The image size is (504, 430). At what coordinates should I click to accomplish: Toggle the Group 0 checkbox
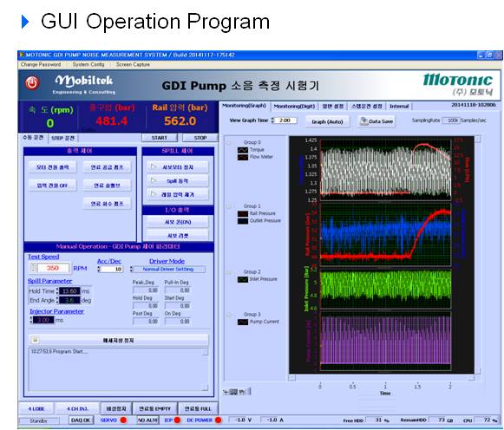[x=228, y=142]
